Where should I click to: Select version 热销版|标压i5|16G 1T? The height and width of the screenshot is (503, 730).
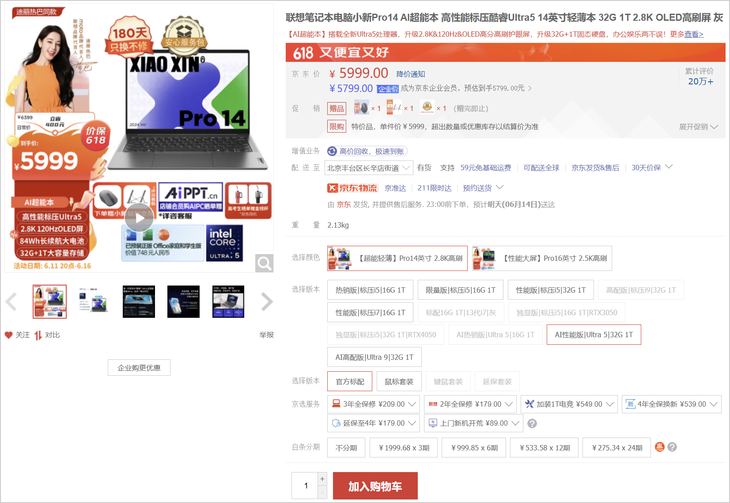pos(370,290)
